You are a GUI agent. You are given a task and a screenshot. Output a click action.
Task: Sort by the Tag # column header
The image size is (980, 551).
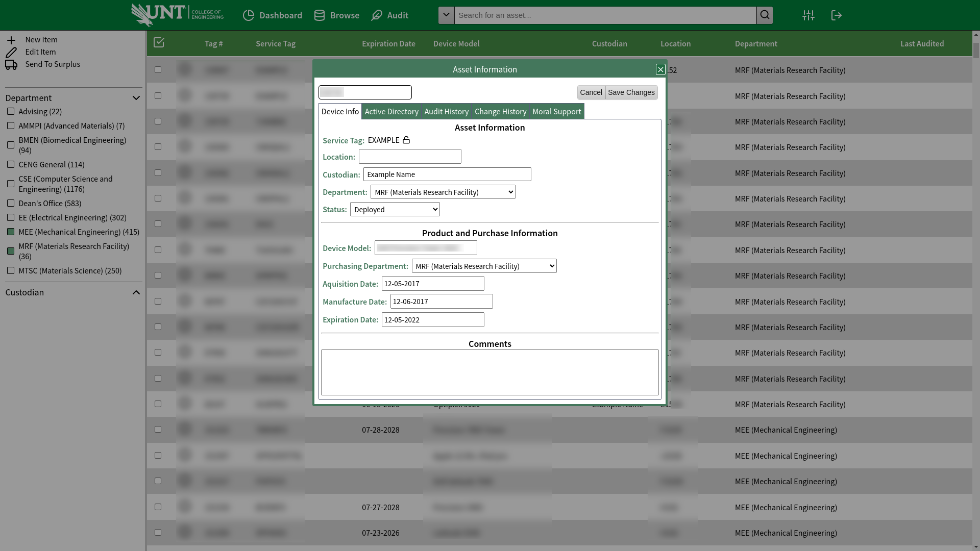point(214,44)
